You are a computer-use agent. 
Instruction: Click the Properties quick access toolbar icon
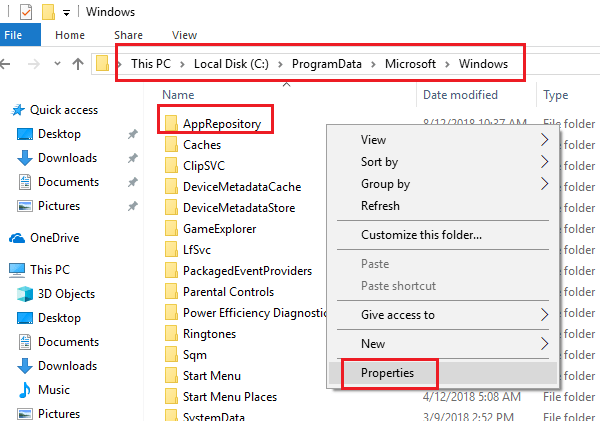pyautogui.click(x=26, y=12)
